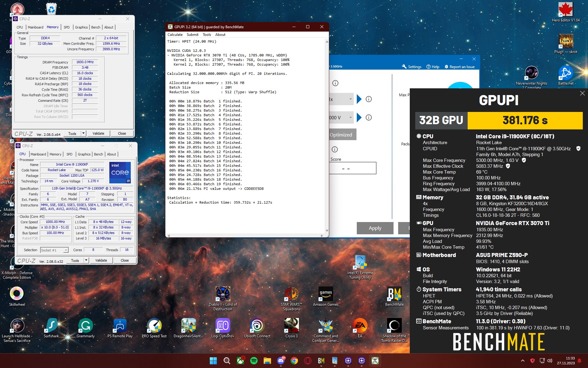Image resolution: width=588 pixels, height=368 pixels.
Task: Open the BenchMate desktop shortcut
Action: (x=394, y=296)
